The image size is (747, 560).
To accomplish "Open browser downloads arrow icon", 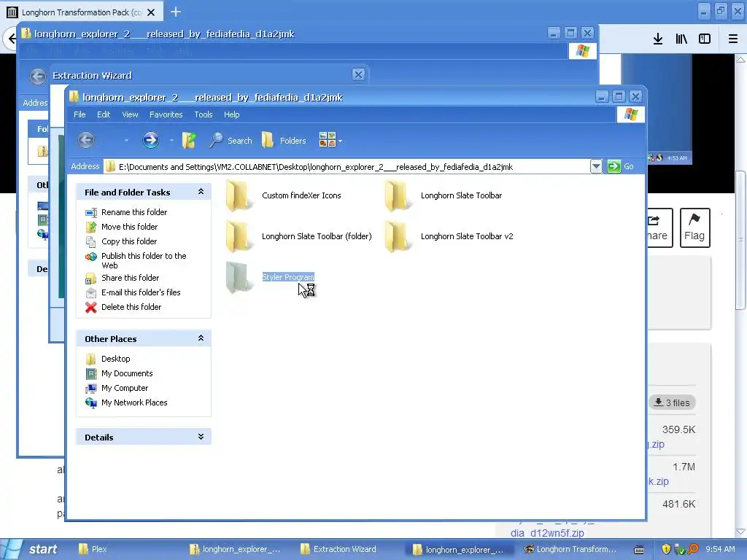I will coord(658,39).
